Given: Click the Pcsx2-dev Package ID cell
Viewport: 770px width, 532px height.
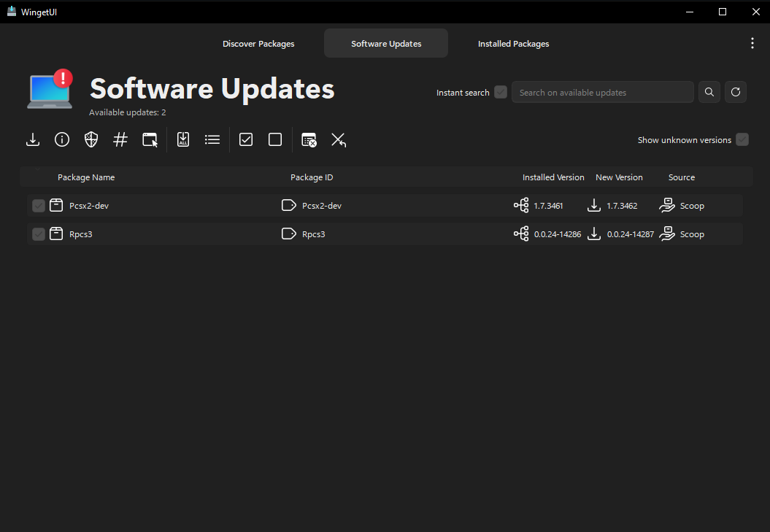Looking at the screenshot, I should 322,206.
